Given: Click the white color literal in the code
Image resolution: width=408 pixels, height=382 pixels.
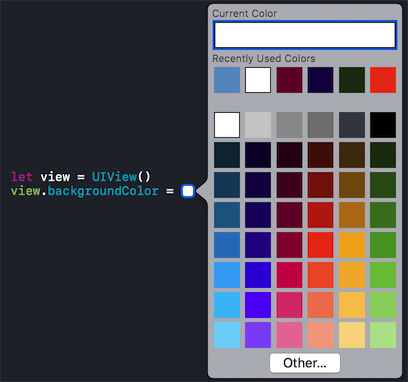Looking at the screenshot, I should pyautogui.click(x=188, y=191).
